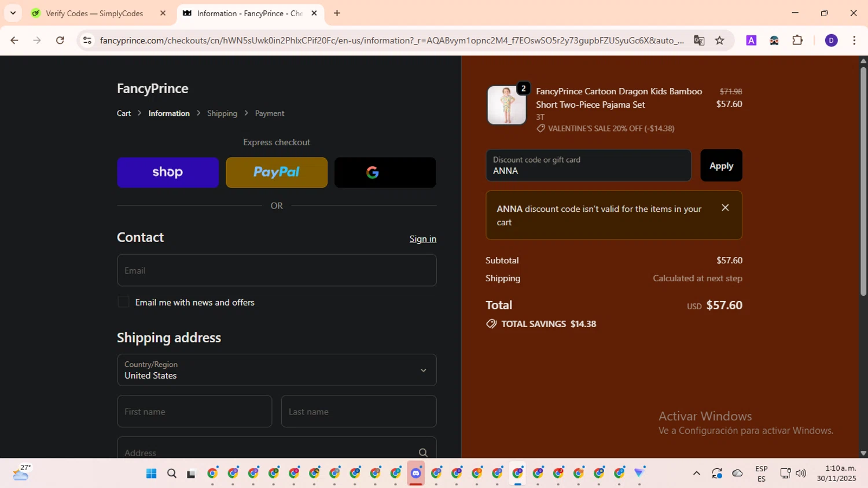Open the purple A extension icon
The width and height of the screenshot is (868, 488).
coord(751,41)
